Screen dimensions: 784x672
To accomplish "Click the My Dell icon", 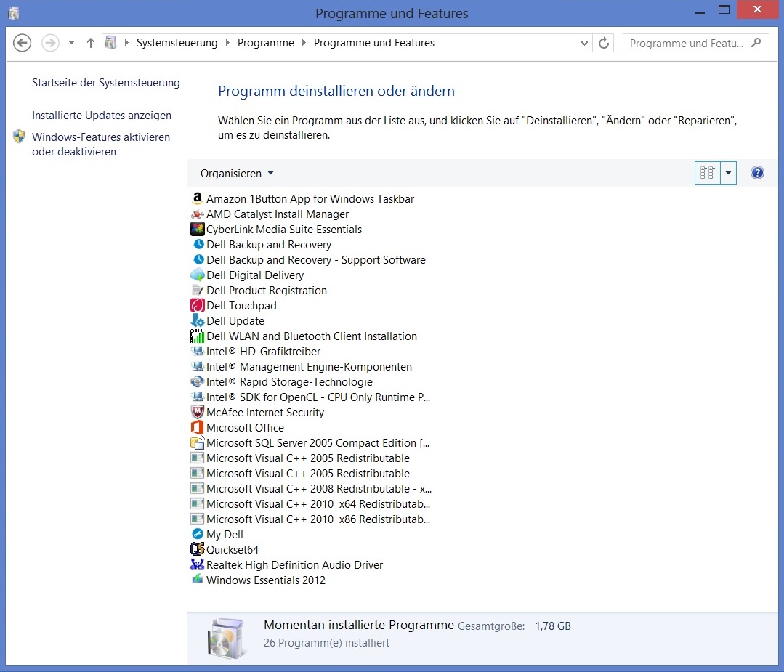I will coord(198,534).
